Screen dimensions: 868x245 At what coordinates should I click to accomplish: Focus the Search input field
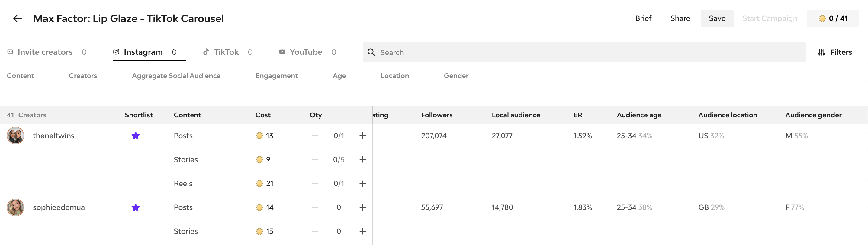tap(584, 52)
